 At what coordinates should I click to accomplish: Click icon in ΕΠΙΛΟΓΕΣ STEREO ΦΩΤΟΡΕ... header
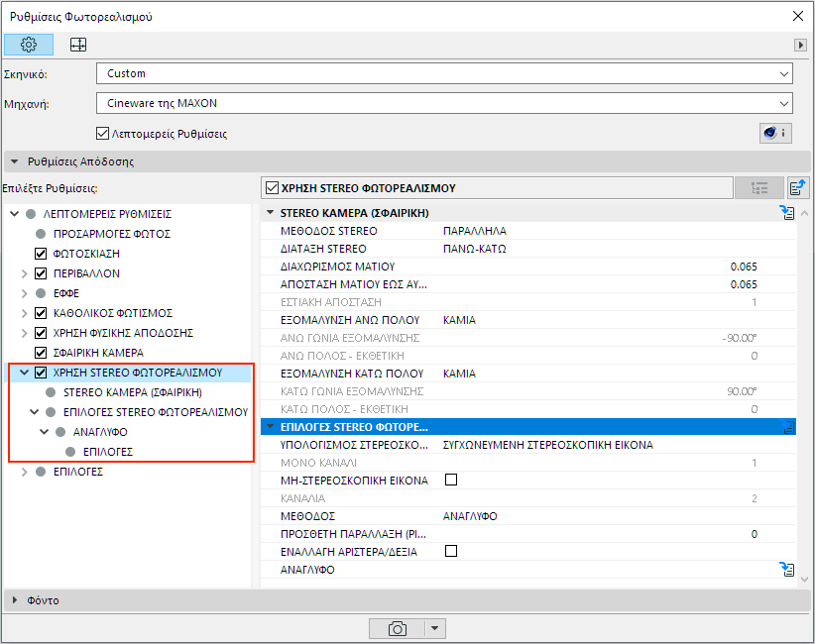[x=788, y=427]
